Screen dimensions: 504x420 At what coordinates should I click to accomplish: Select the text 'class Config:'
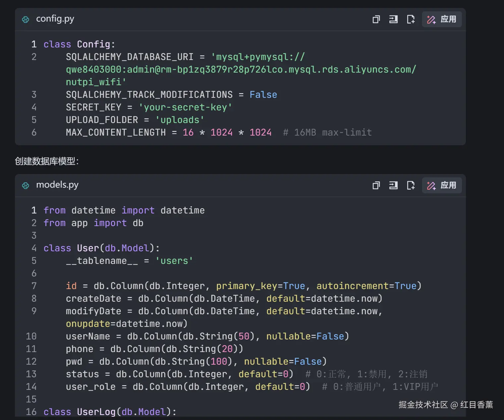click(x=79, y=44)
